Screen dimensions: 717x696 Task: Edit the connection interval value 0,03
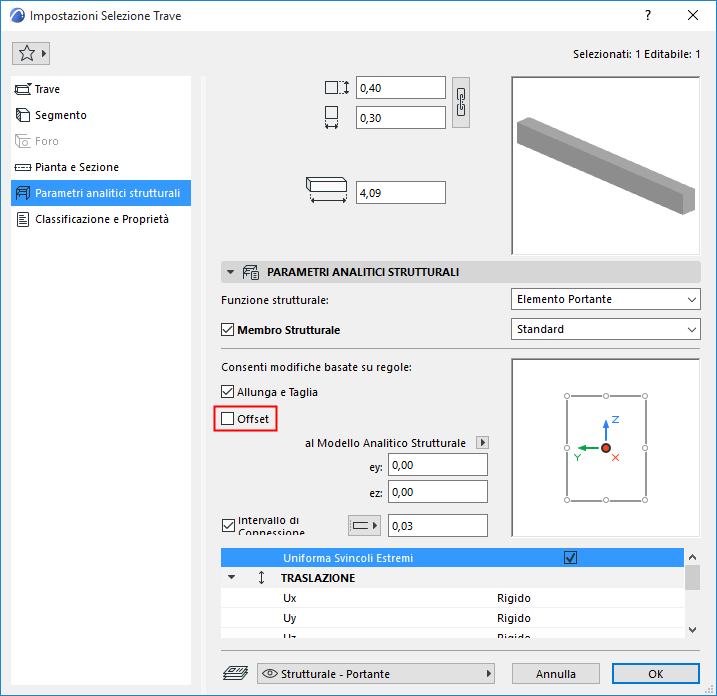pyautogui.click(x=438, y=525)
